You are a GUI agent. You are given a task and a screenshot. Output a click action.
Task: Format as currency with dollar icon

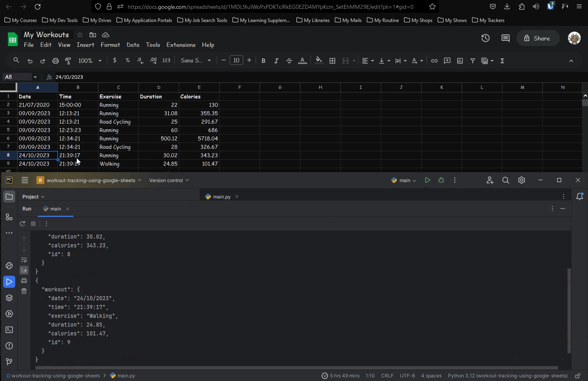[115, 60]
